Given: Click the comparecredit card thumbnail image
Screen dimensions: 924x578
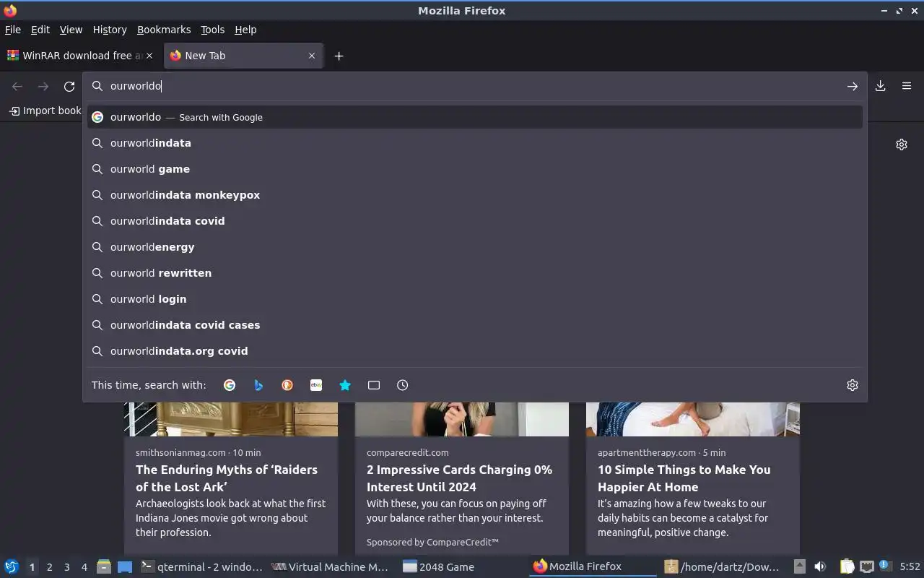Looking at the screenshot, I should click(462, 419).
